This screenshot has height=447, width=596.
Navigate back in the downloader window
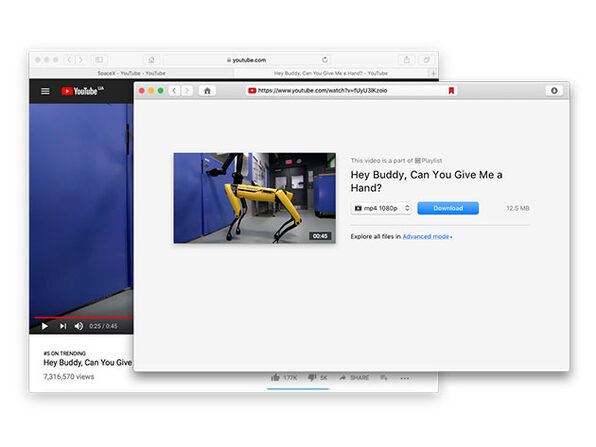point(174,90)
